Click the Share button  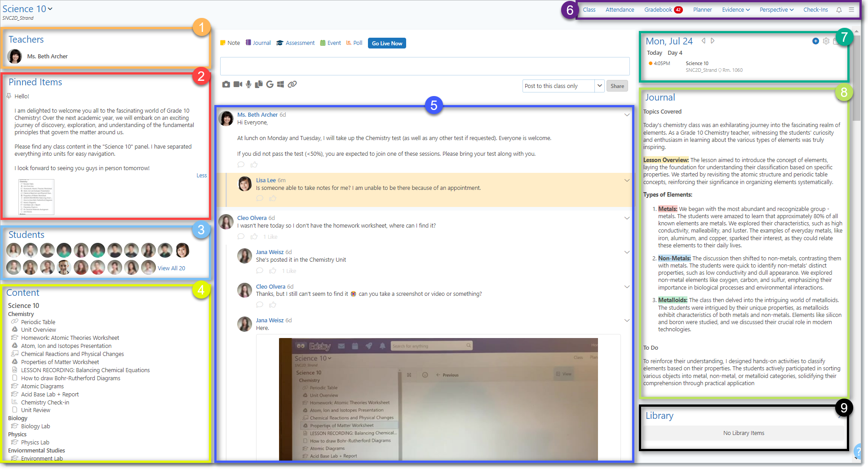pyautogui.click(x=617, y=86)
